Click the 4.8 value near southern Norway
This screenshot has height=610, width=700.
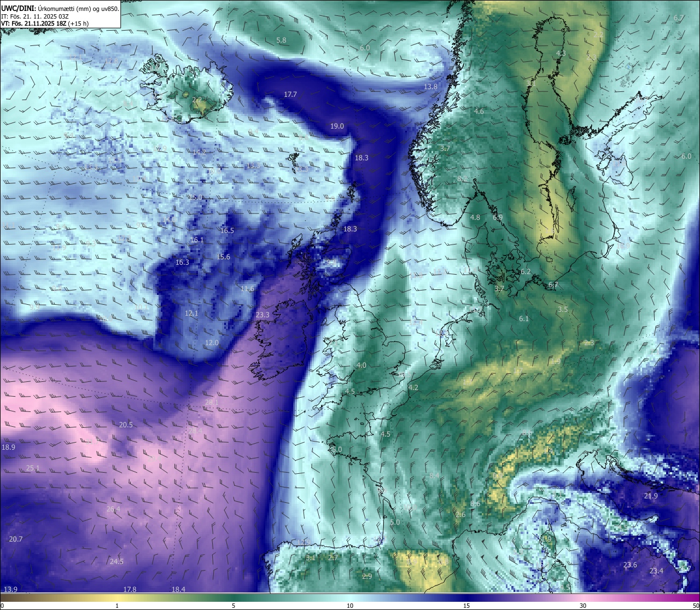pyautogui.click(x=475, y=218)
